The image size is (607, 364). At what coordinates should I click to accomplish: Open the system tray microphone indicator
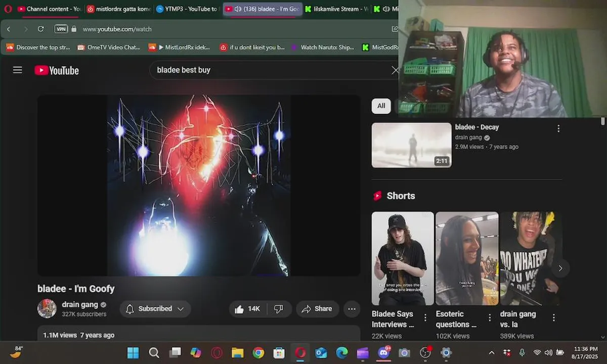pos(522,352)
